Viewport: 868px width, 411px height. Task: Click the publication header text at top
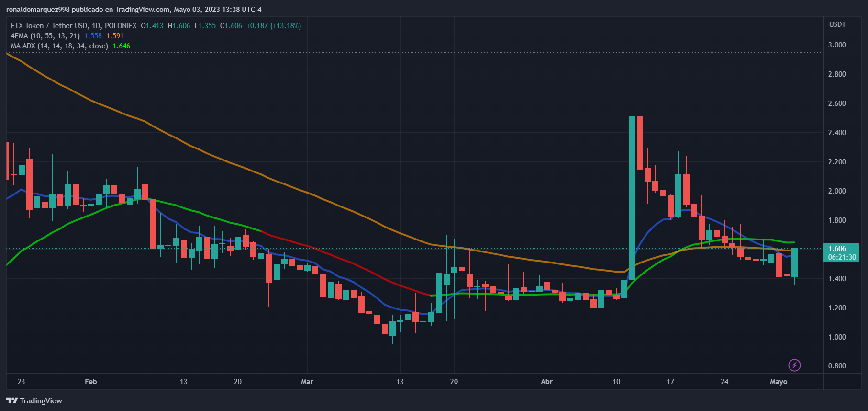pyautogui.click(x=134, y=10)
